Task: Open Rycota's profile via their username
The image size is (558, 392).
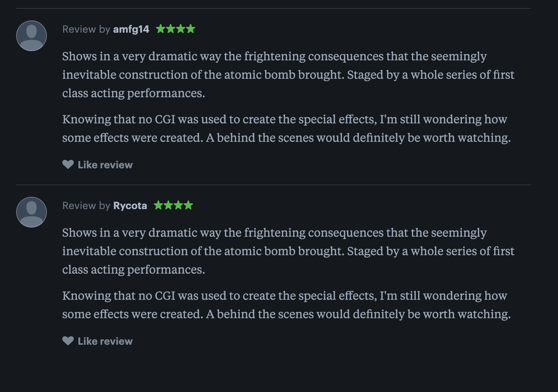Action: coord(130,206)
